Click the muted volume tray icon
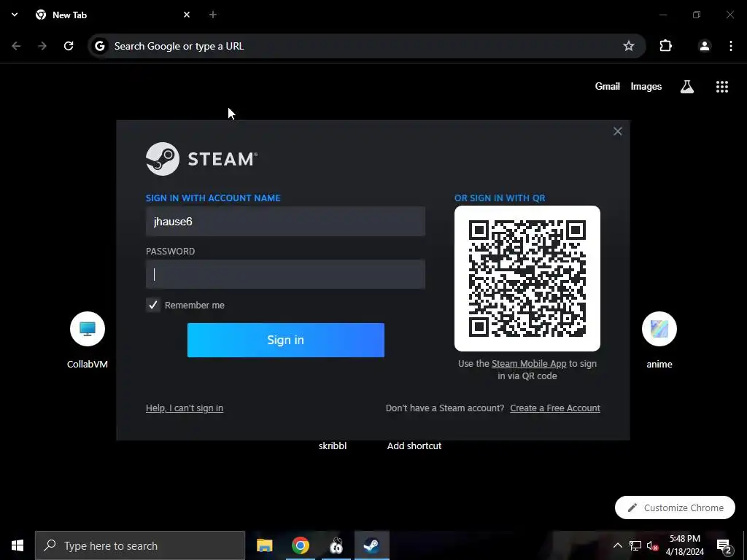 pos(653,545)
